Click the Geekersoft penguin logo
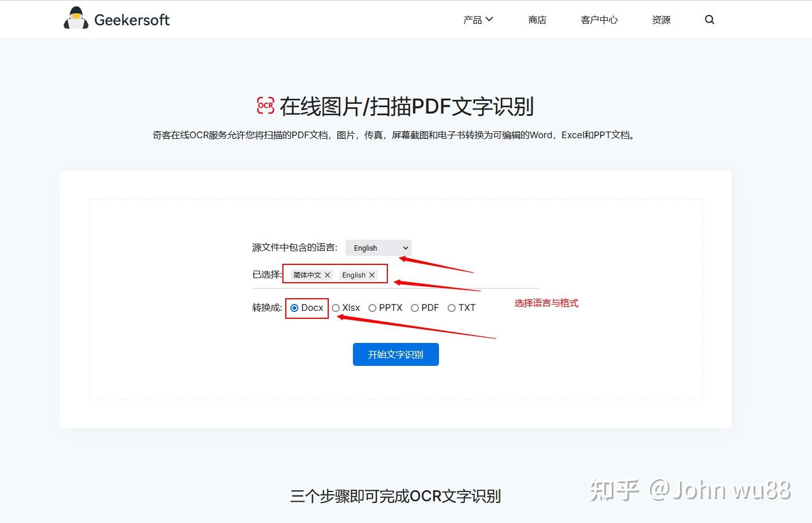 (x=76, y=19)
